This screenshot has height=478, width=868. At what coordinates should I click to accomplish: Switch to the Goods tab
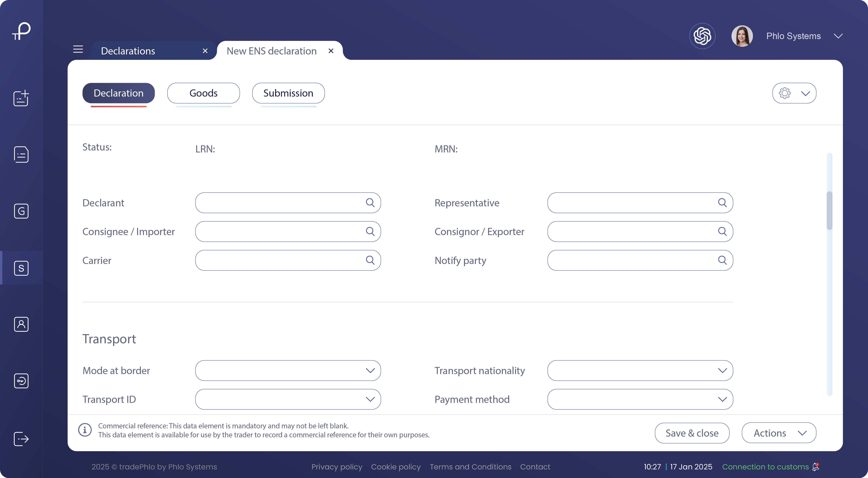click(203, 93)
